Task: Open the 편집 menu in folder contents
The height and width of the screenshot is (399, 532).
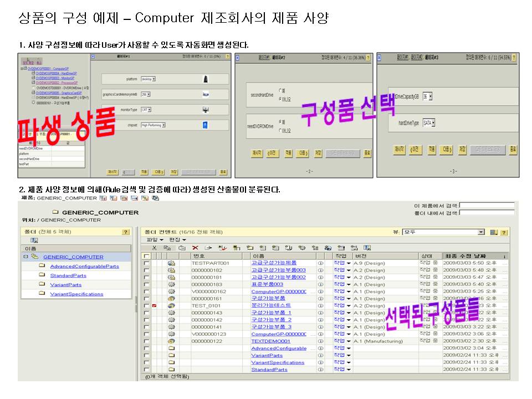Action: pyautogui.click(x=177, y=240)
